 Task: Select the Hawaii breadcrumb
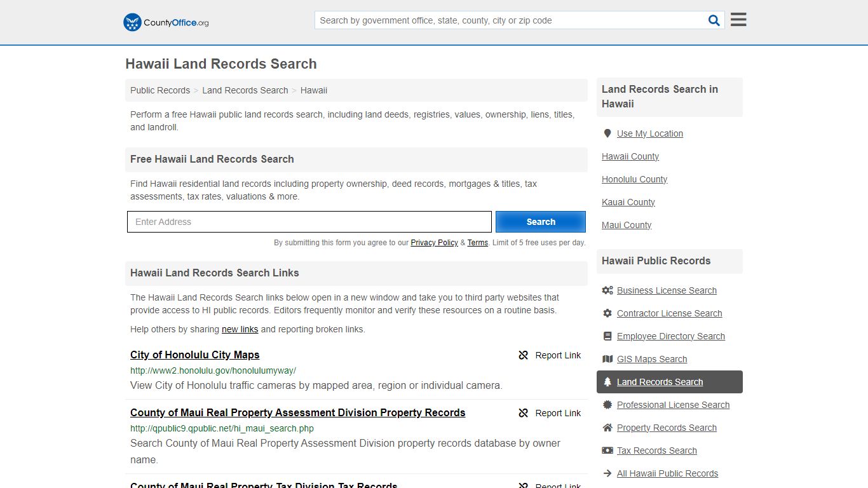[x=314, y=90]
